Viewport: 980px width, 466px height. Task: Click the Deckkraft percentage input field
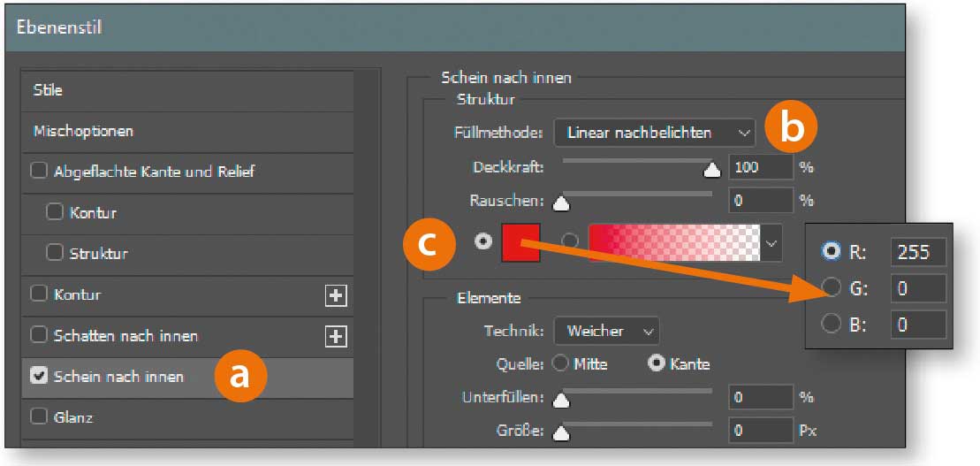[x=760, y=167]
